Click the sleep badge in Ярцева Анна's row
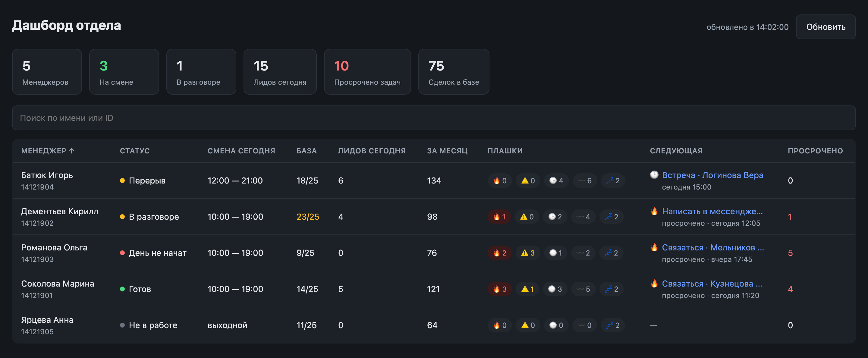Image resolution: width=868 pixels, height=358 pixels. [613, 325]
